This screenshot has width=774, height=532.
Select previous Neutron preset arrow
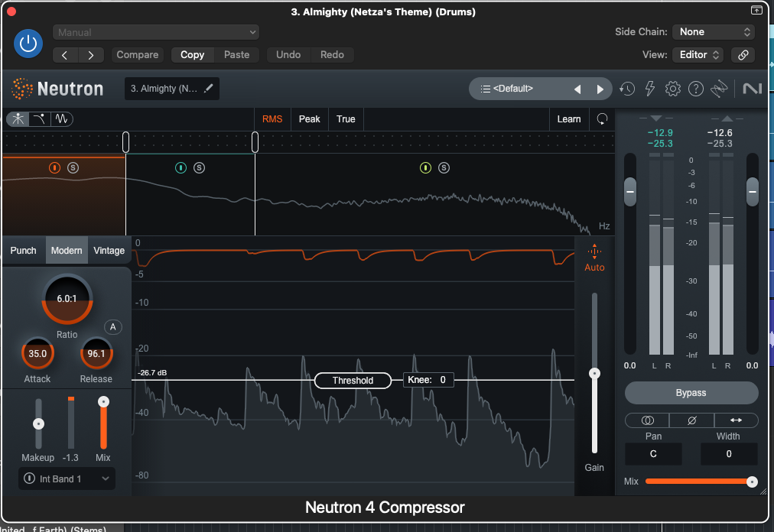(577, 89)
